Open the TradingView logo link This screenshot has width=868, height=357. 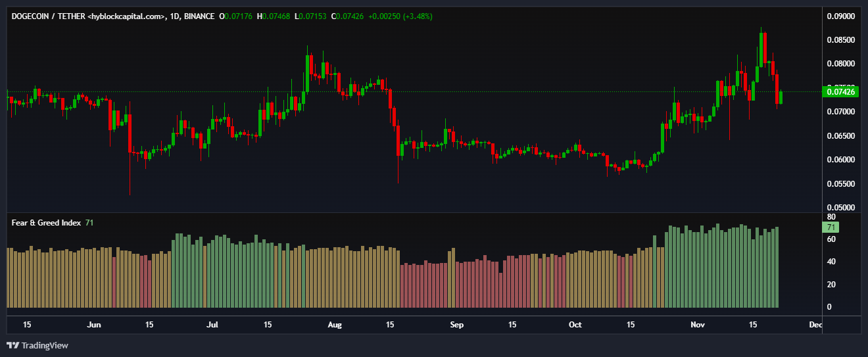point(37,345)
